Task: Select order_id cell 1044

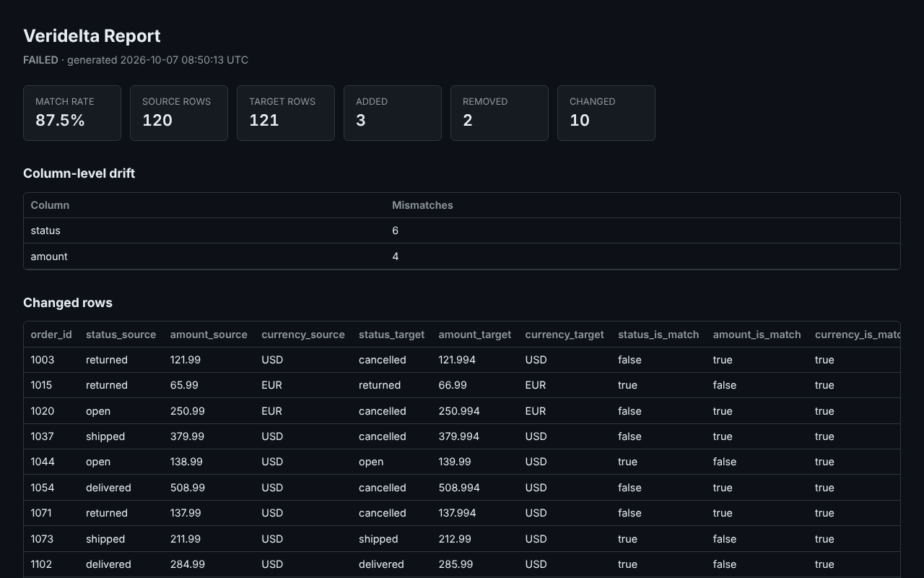Action: [43, 462]
